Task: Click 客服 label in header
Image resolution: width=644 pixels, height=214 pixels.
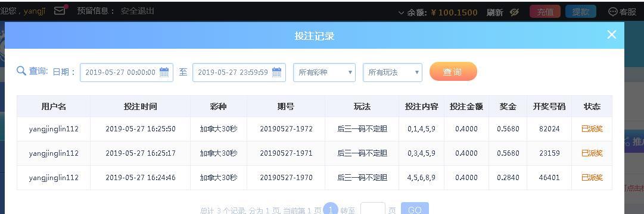Action: 628,12
